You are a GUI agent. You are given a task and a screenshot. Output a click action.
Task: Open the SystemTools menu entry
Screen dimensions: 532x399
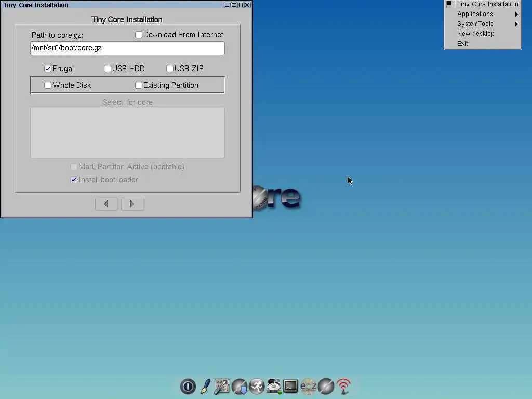(x=475, y=24)
